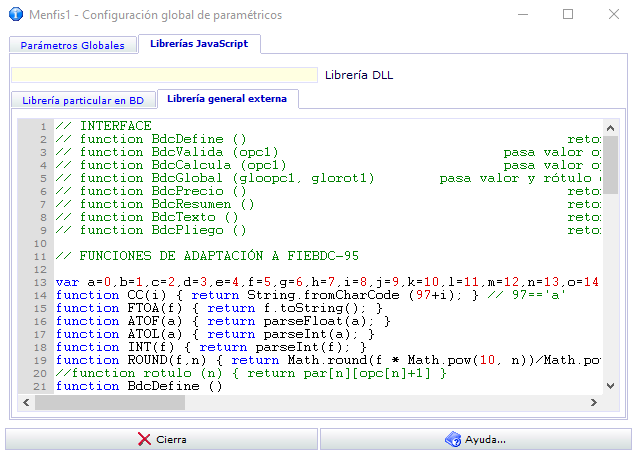Image resolution: width=637 pixels, height=455 pixels.
Task: Click the vertical scrollbar thumb
Action: pyautogui.click(x=610, y=165)
